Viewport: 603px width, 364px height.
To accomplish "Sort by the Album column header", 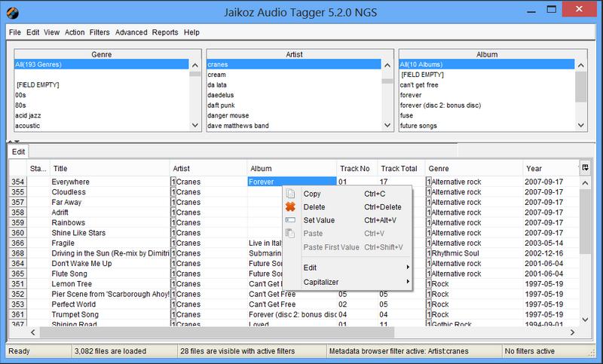I will [x=292, y=168].
